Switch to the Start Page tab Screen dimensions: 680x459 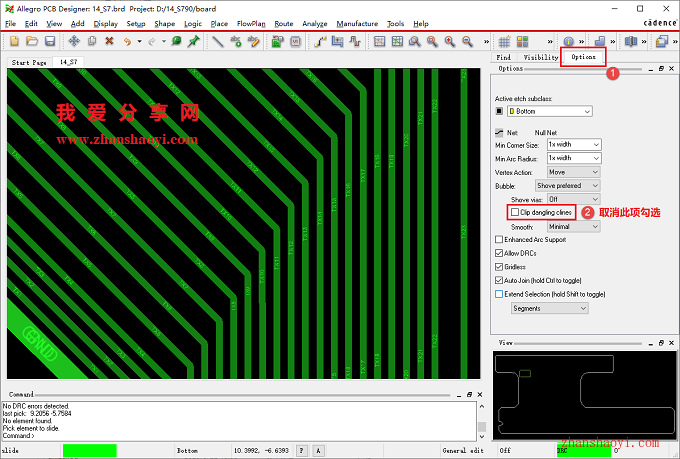click(x=29, y=62)
